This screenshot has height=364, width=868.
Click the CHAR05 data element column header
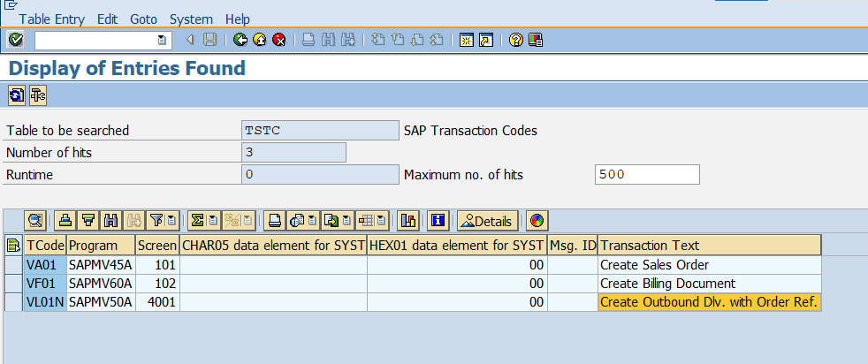click(x=273, y=246)
